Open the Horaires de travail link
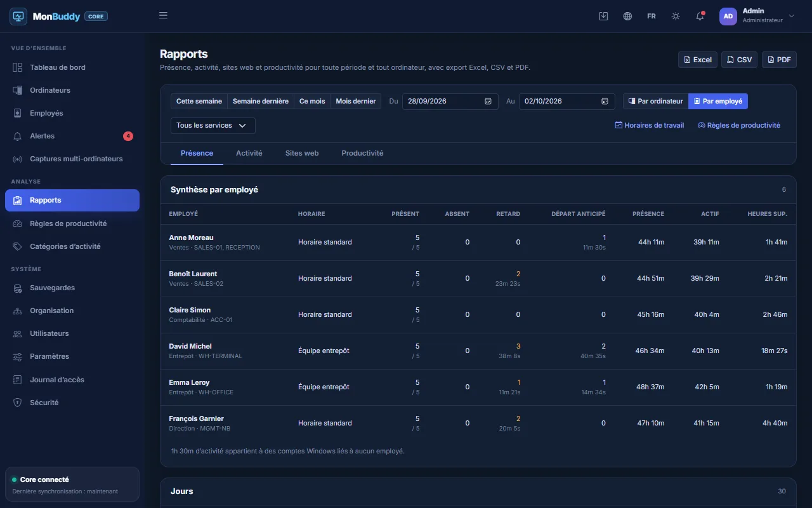 [x=650, y=126]
